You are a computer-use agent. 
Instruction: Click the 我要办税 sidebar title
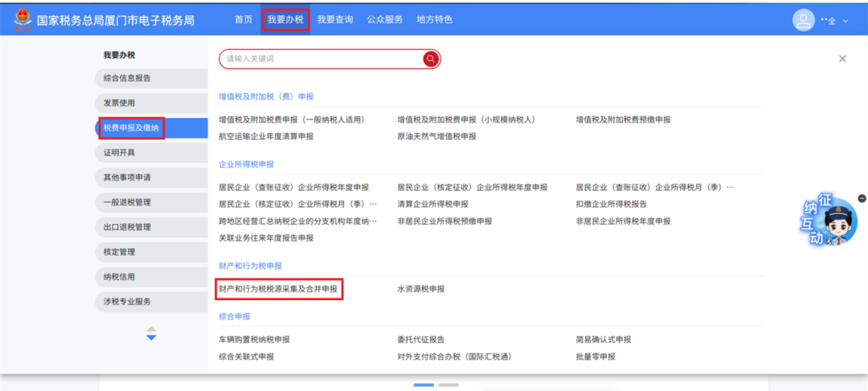[119, 55]
